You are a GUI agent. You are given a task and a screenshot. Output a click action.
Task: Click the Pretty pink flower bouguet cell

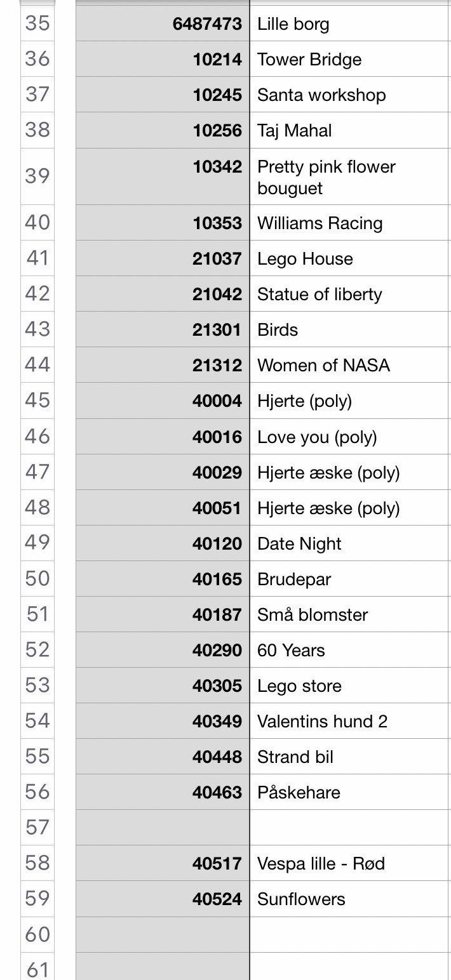[350, 176]
